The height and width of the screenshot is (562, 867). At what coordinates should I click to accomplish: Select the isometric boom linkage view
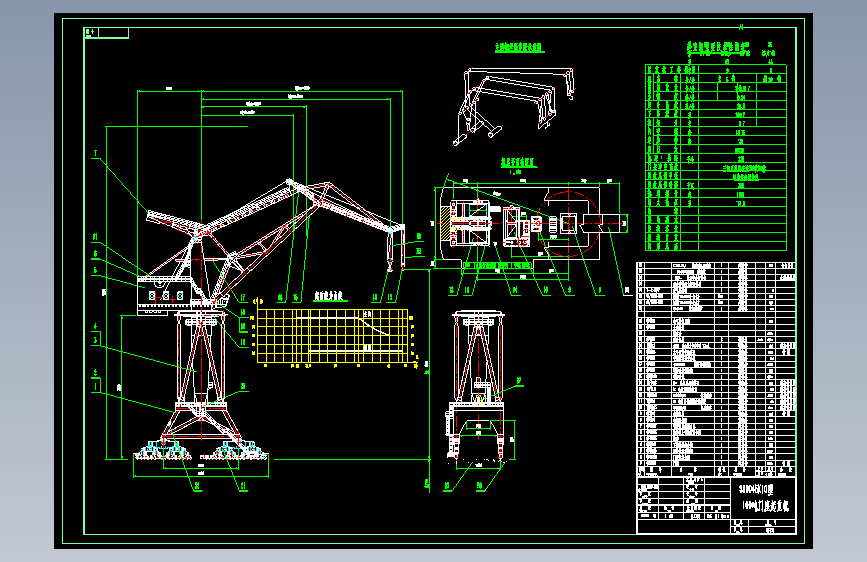click(514, 106)
